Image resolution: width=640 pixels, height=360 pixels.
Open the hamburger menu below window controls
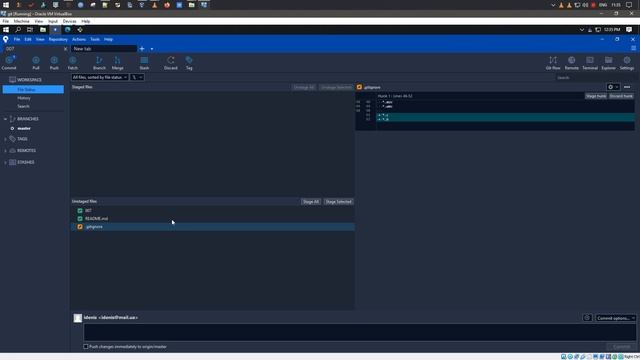point(633,48)
